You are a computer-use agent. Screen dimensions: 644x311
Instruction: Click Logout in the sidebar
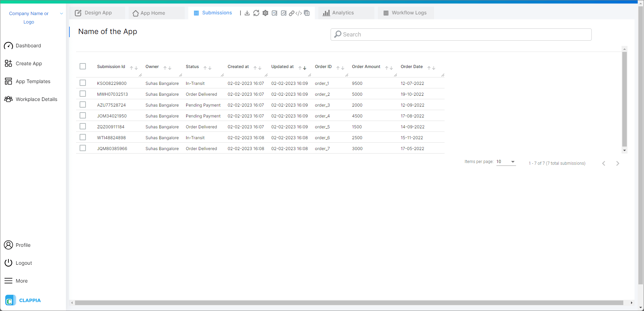[23, 263]
